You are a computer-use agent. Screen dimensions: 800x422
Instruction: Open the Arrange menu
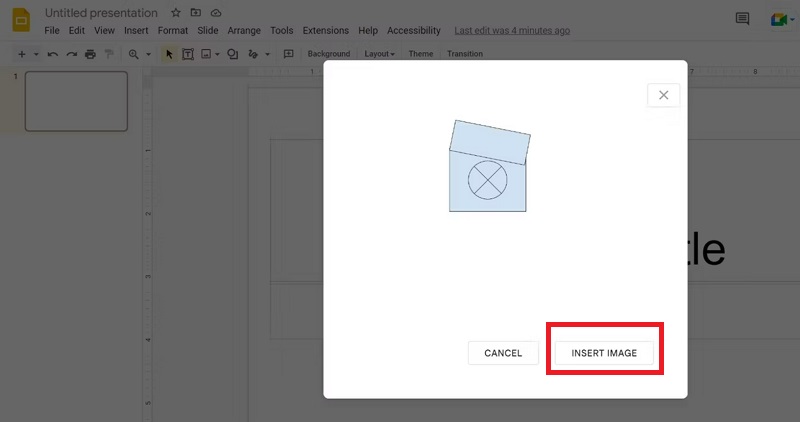coord(244,30)
